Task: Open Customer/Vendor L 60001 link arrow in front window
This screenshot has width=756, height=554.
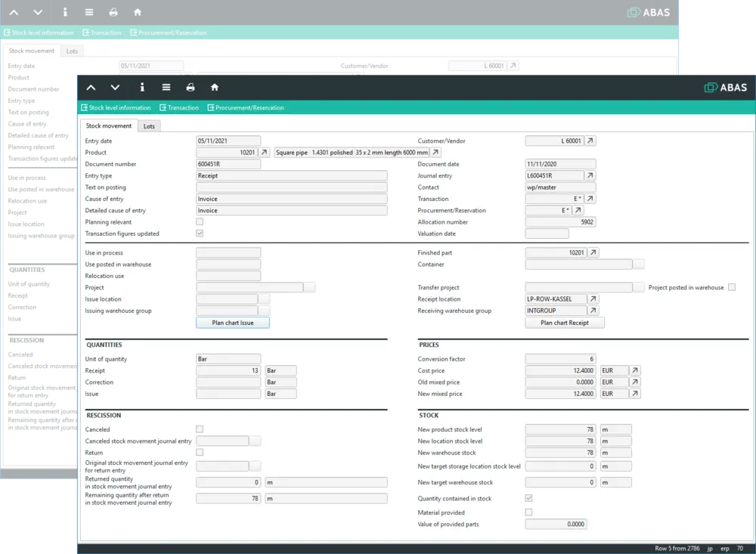Action: (590, 141)
